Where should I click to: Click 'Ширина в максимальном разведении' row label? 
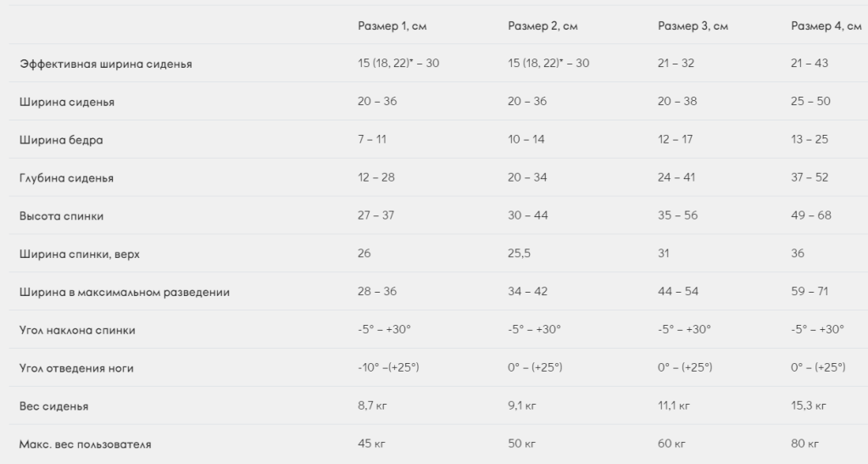(x=125, y=293)
